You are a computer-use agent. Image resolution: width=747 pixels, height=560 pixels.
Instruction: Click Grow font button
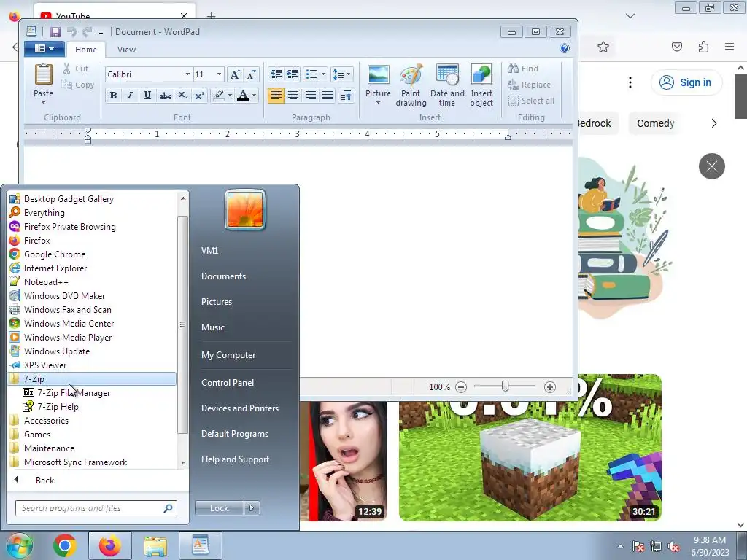pyautogui.click(x=235, y=74)
